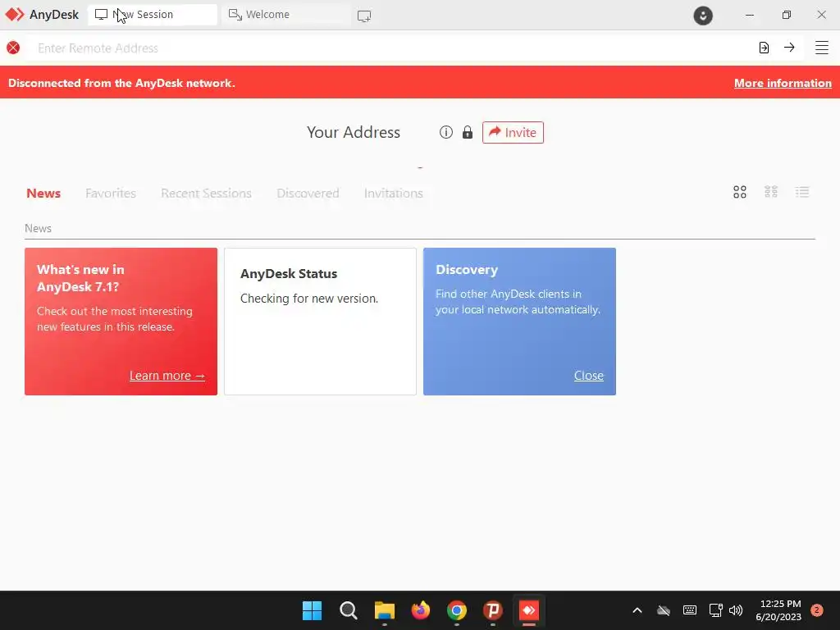840x630 pixels.
Task: Click Learn more on the 7.1 card
Action: (x=167, y=376)
